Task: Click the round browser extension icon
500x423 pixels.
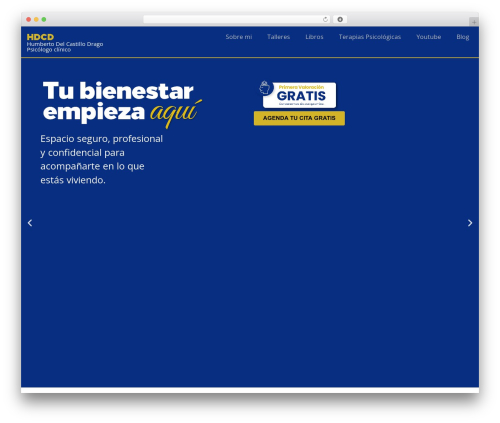Action: tap(340, 19)
